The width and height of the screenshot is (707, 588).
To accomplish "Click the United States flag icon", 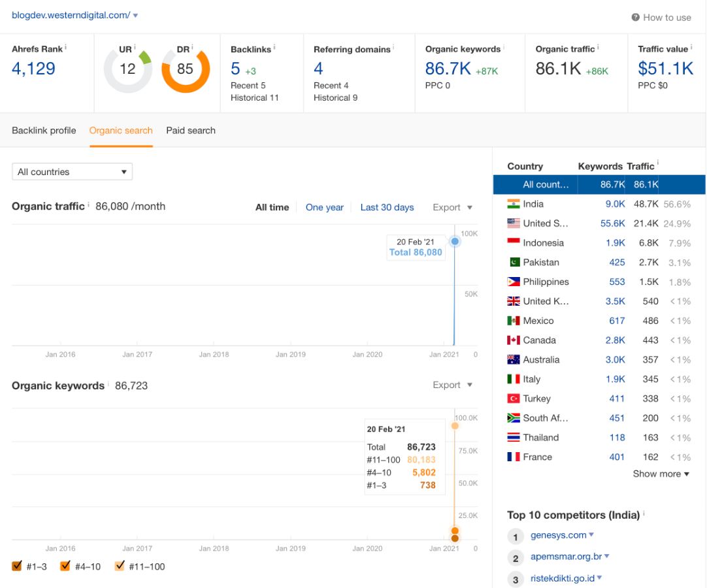I will pos(513,223).
